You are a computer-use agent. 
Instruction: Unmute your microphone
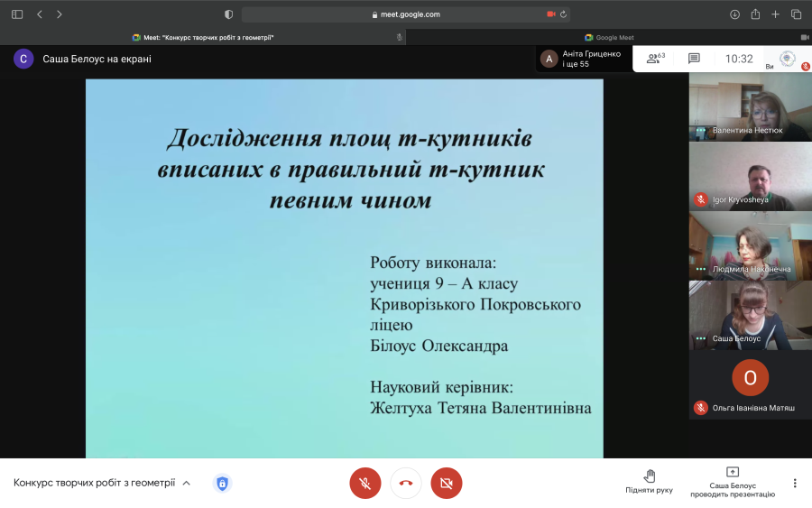[365, 483]
